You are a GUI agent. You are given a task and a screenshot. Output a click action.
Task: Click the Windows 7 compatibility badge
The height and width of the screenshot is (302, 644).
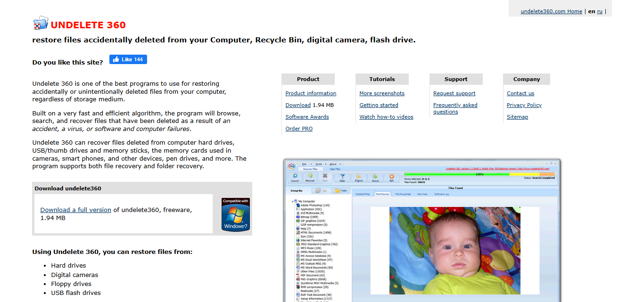(x=236, y=215)
